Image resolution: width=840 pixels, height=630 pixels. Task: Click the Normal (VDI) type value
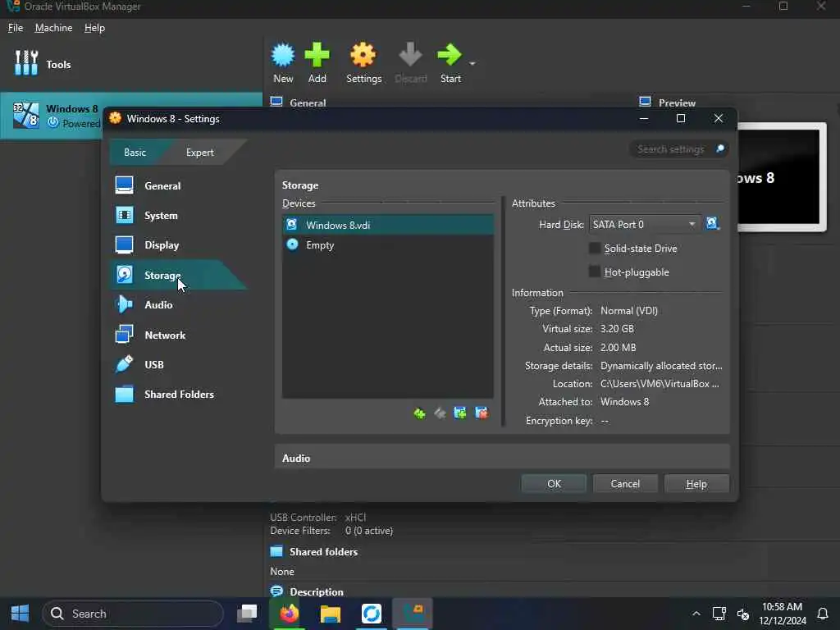(x=629, y=311)
